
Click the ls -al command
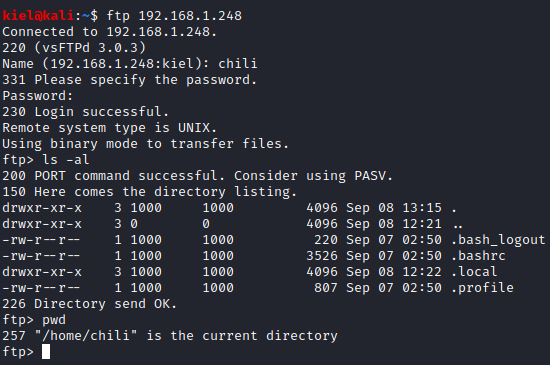pos(66,160)
